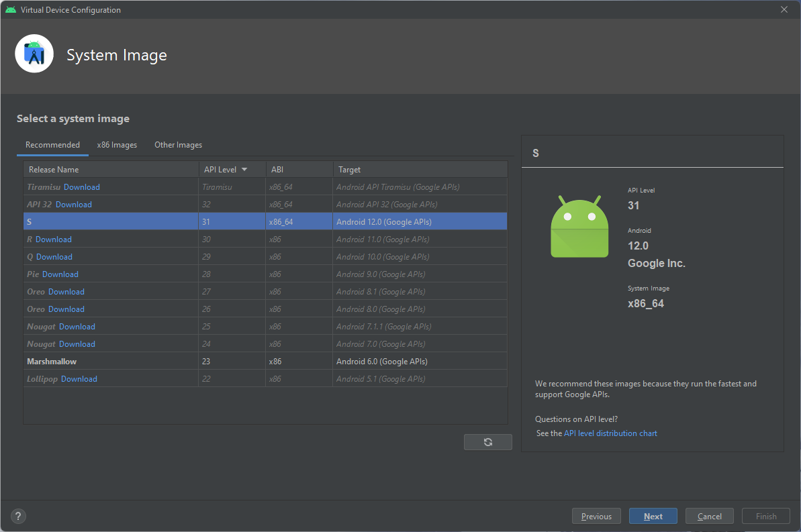Open the Other Images tab

179,145
